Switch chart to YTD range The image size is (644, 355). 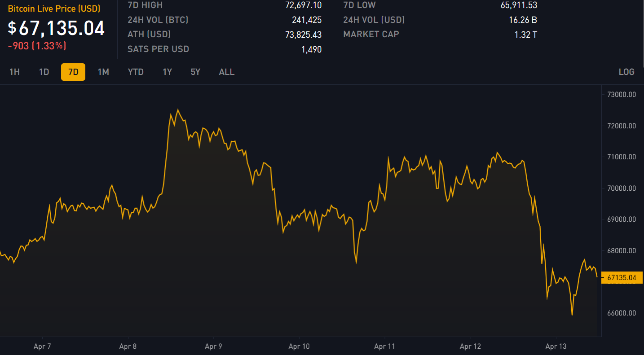pyautogui.click(x=136, y=72)
